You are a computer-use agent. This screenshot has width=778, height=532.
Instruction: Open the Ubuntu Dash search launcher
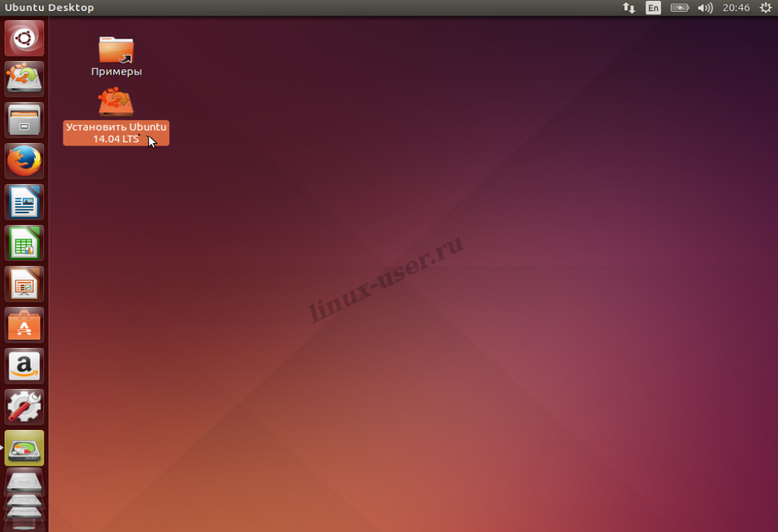point(25,38)
